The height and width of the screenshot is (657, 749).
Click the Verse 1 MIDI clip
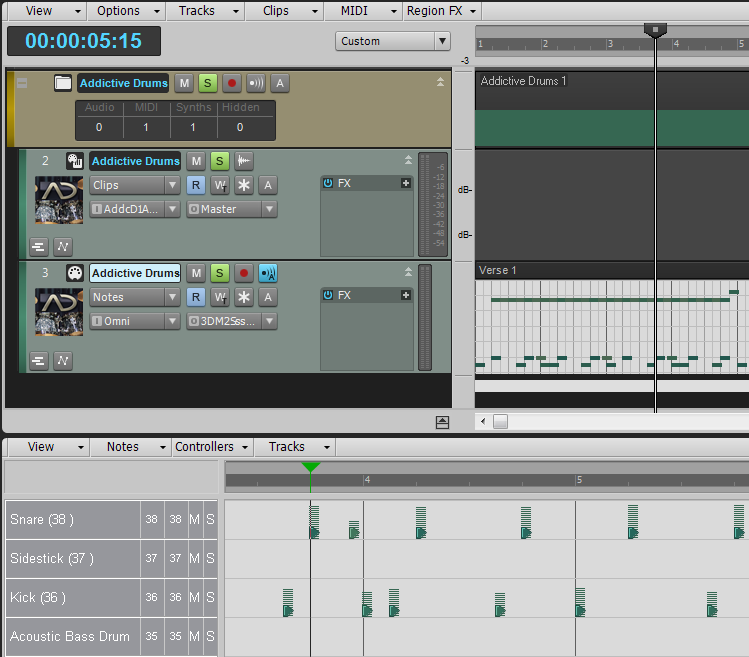point(612,317)
